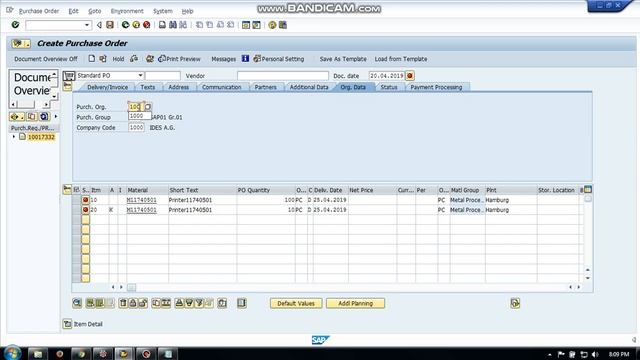The image size is (640, 360).
Task: Click the Save floppy disk icon
Action: coord(110,25)
